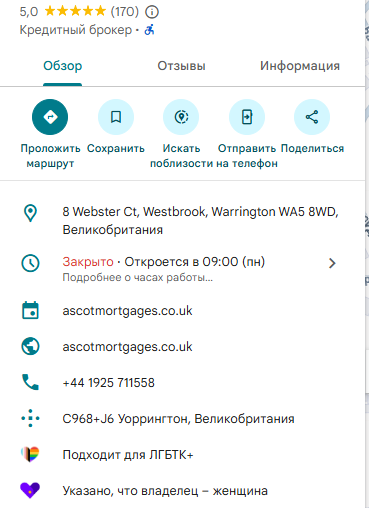Screen dimensions: 369x508
Task: Click the rainbow LGBTQ+ heart icon
Action: (30, 454)
